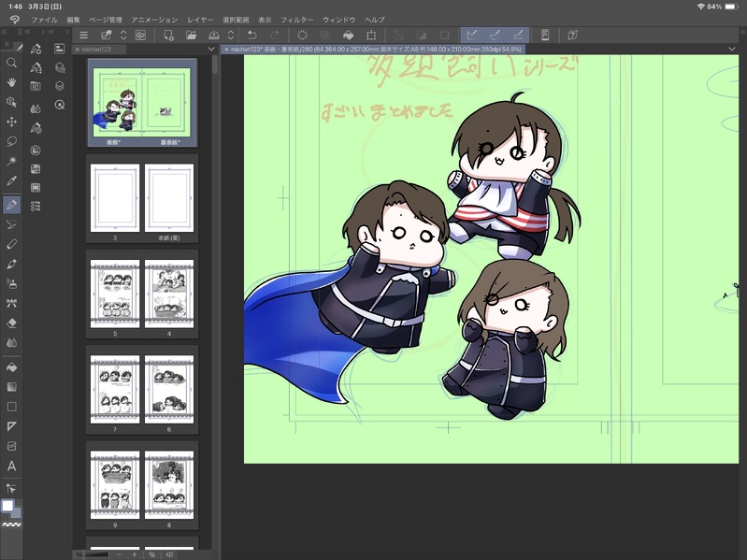Click the Clear/delete spinner icon
747x560 pixels.
tap(302, 36)
